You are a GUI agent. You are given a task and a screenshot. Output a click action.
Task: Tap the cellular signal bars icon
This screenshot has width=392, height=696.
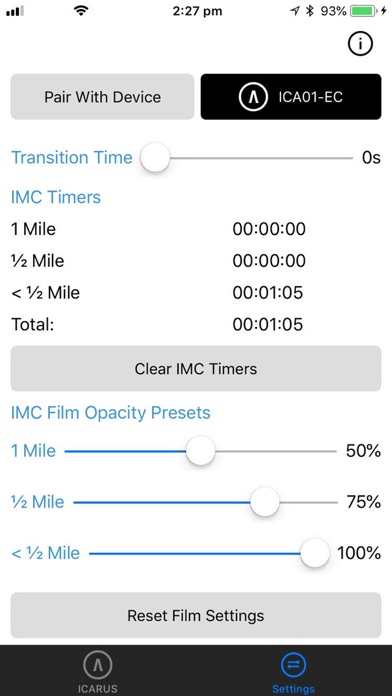click(x=15, y=12)
